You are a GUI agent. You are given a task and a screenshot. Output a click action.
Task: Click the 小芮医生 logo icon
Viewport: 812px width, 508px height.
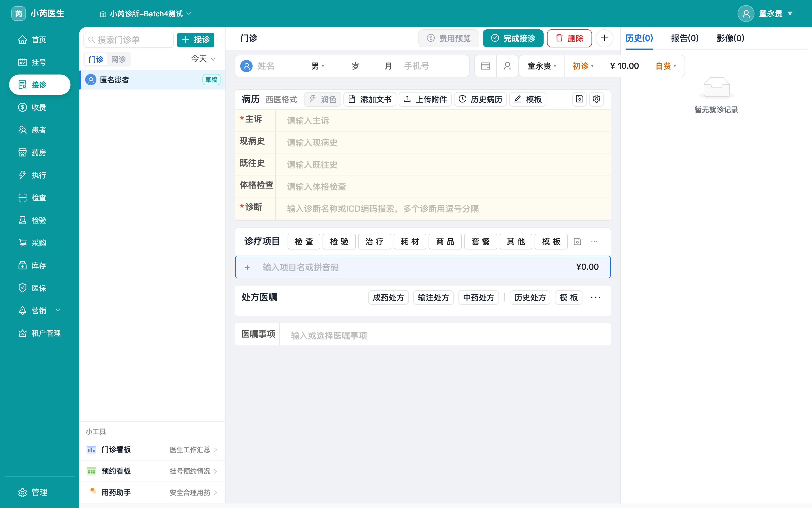click(18, 14)
